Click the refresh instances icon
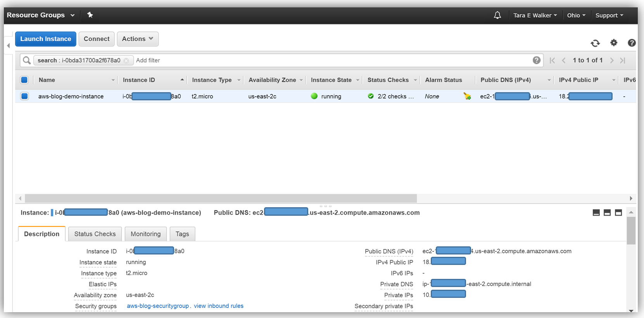The width and height of the screenshot is (644, 318). click(595, 43)
